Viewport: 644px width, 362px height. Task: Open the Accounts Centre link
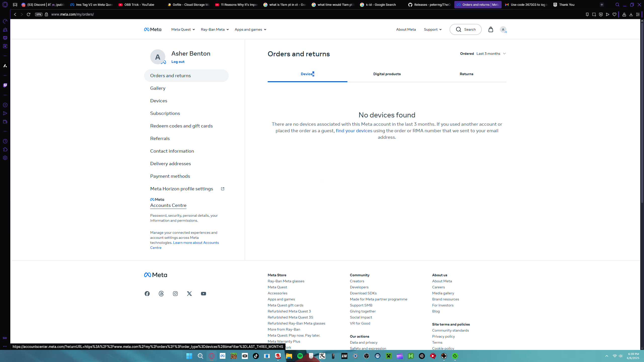coord(168,205)
